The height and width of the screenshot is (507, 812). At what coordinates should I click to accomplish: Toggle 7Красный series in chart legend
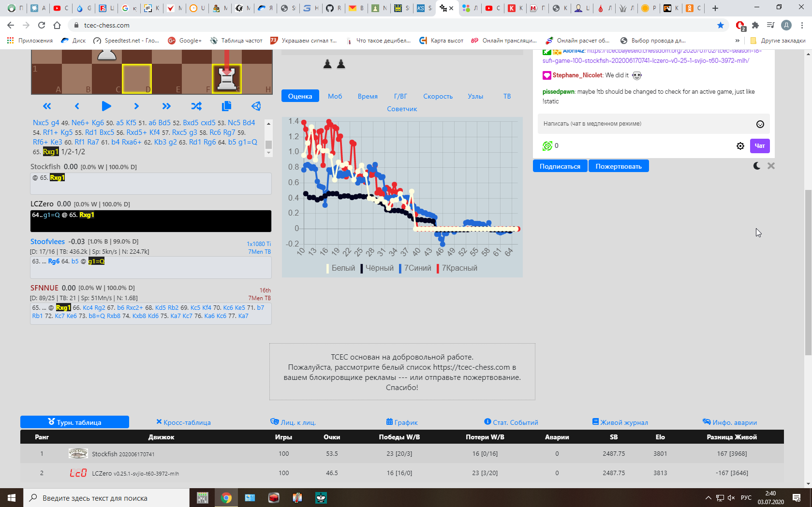click(x=458, y=268)
